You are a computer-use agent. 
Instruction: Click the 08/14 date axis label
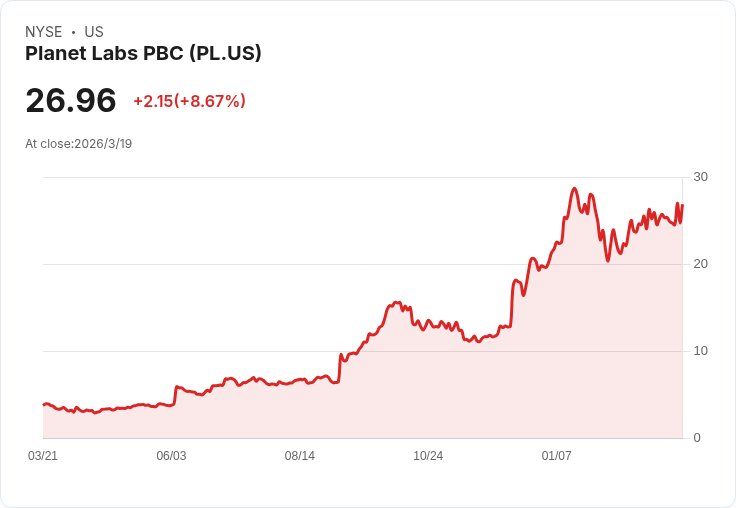click(299, 456)
